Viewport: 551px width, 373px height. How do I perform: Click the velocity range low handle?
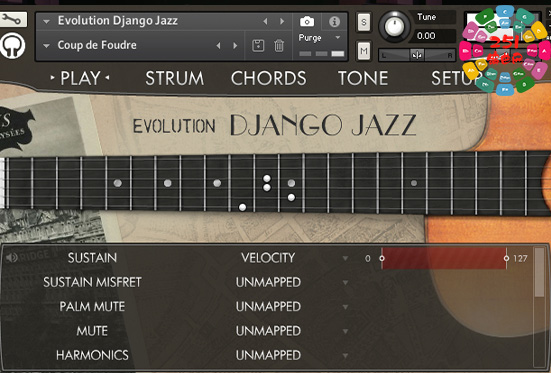tap(382, 258)
